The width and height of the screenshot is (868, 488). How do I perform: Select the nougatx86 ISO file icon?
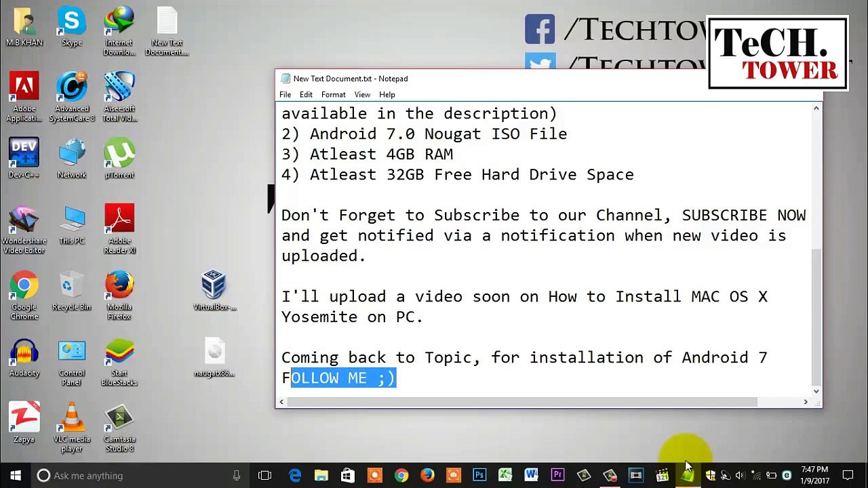point(214,358)
